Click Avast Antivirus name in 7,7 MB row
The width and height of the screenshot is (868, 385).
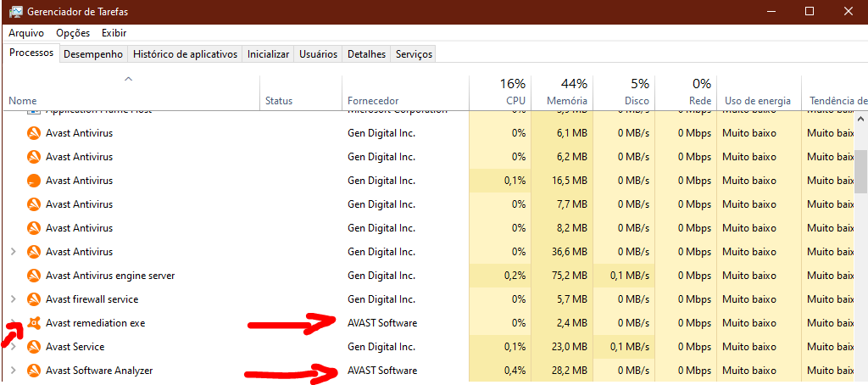pyautogui.click(x=79, y=204)
